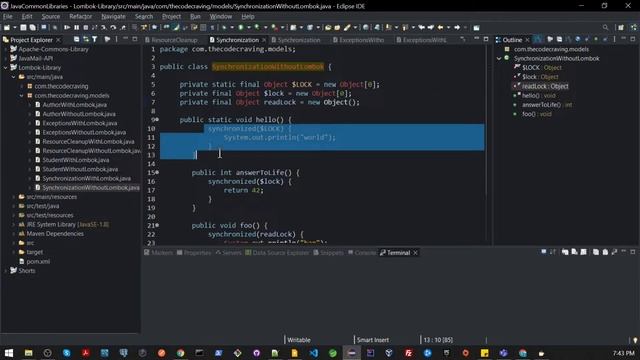This screenshot has height=360, width=640.
Task: Switch to the Markers tab
Action: tap(158, 253)
